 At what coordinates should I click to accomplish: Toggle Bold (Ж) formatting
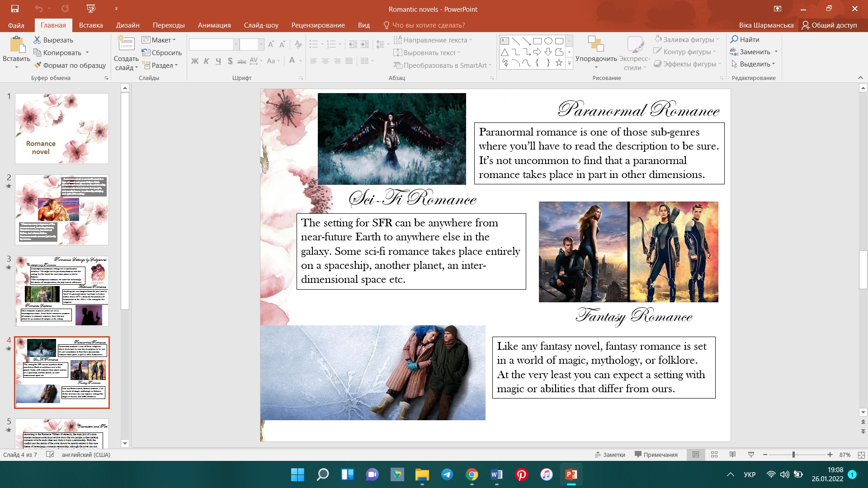pyautogui.click(x=195, y=61)
